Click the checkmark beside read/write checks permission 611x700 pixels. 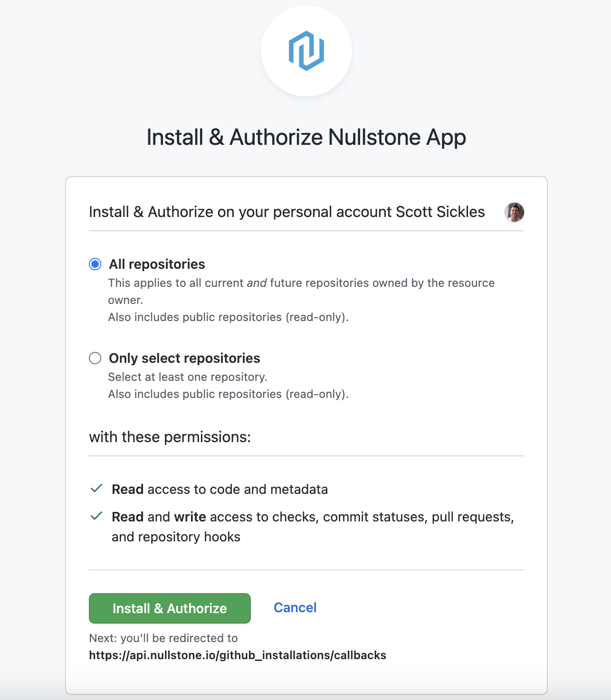click(96, 516)
